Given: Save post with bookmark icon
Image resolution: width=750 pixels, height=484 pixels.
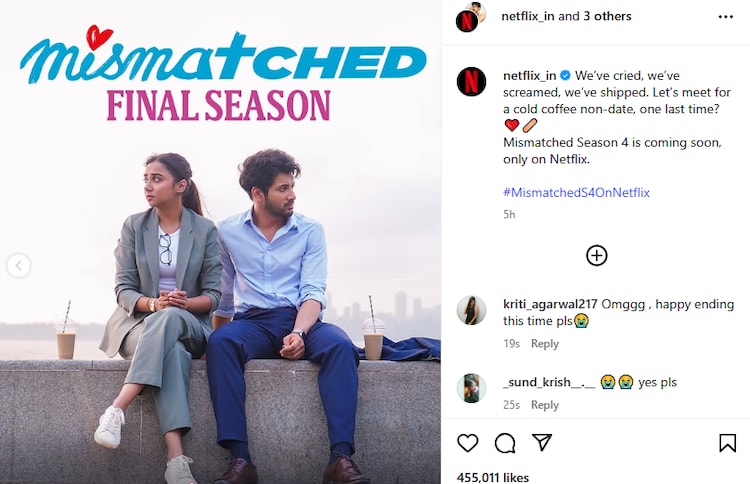Looking at the screenshot, I should (x=728, y=443).
